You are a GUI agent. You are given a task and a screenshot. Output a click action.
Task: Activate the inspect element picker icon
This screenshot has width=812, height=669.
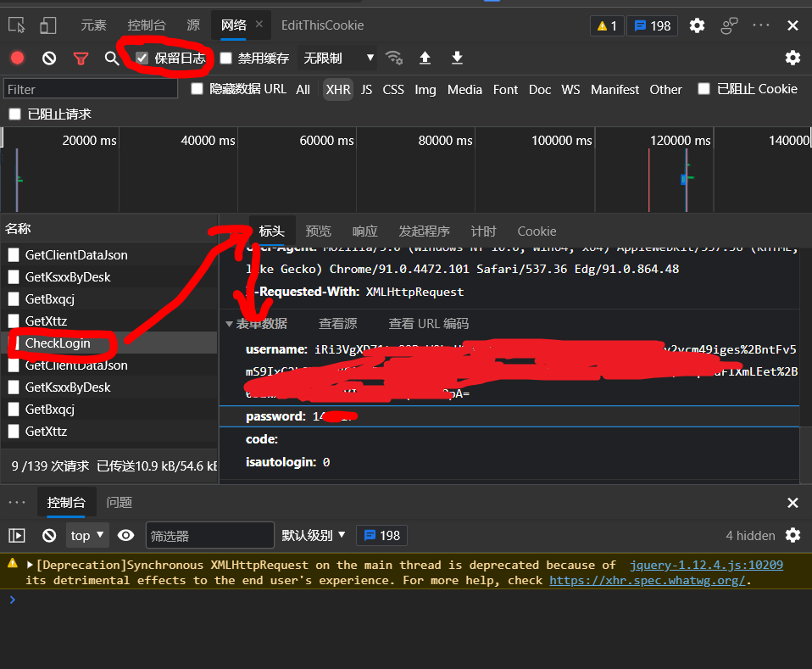tap(17, 25)
